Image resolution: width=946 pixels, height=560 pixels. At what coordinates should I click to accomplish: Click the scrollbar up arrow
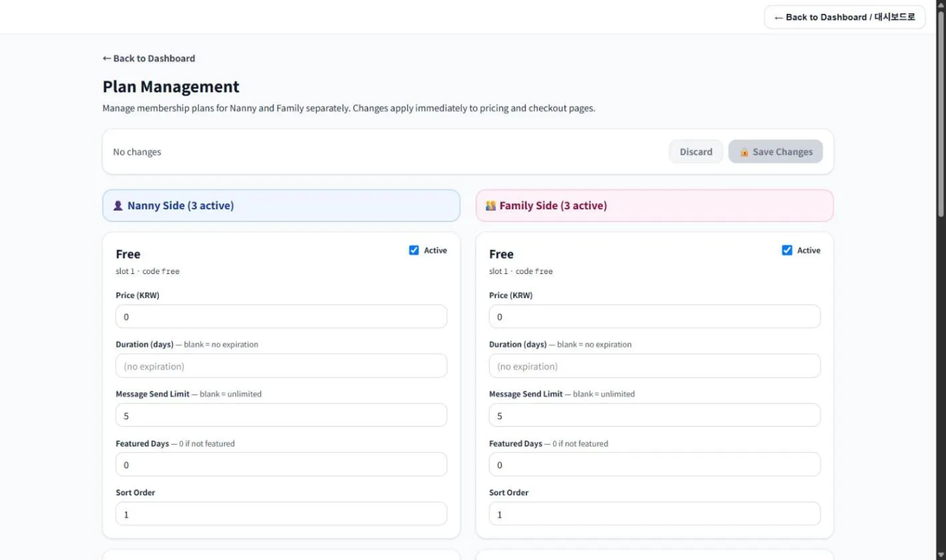pyautogui.click(x=941, y=5)
